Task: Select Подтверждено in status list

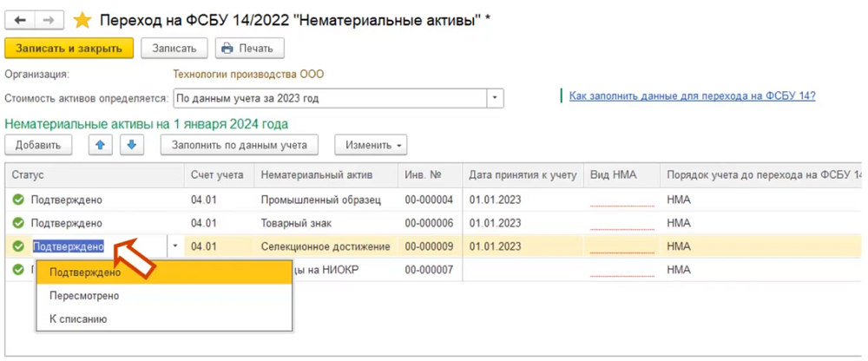Action: tap(85, 272)
